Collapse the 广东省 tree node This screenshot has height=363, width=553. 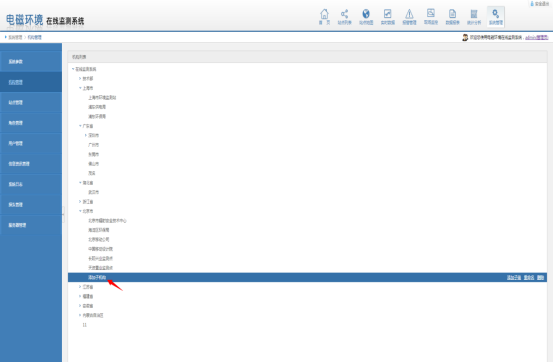[80, 126]
